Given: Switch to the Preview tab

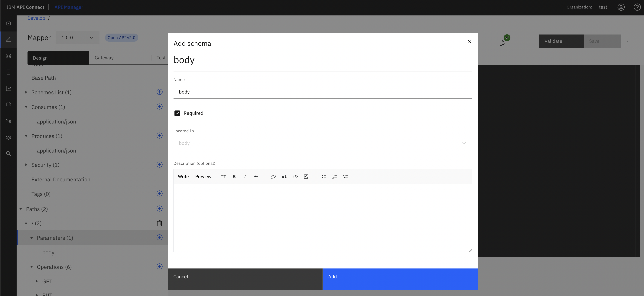Looking at the screenshot, I should click(x=203, y=177).
